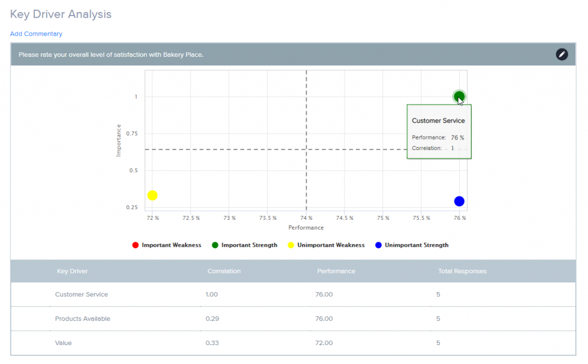
Task: Select the Value row in table
Action: (63, 343)
